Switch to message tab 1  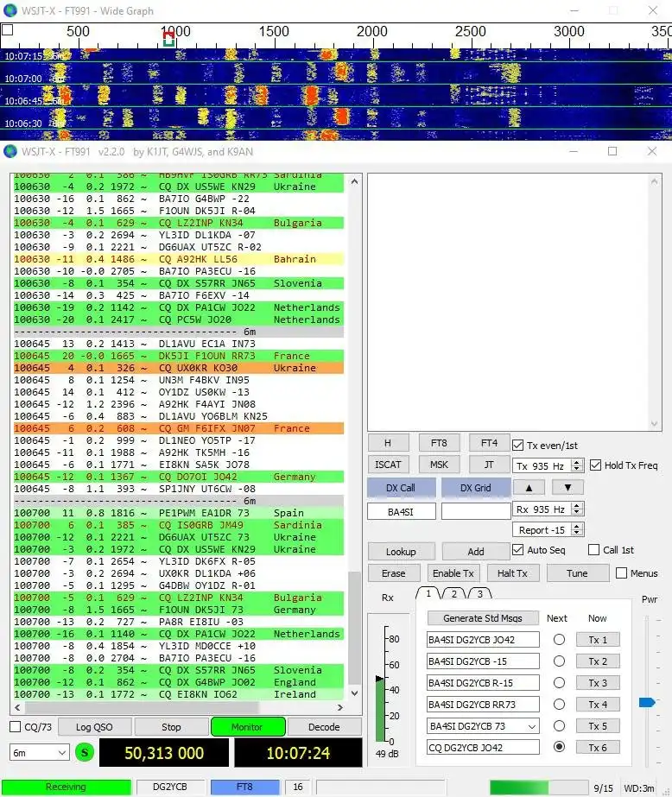[428, 593]
